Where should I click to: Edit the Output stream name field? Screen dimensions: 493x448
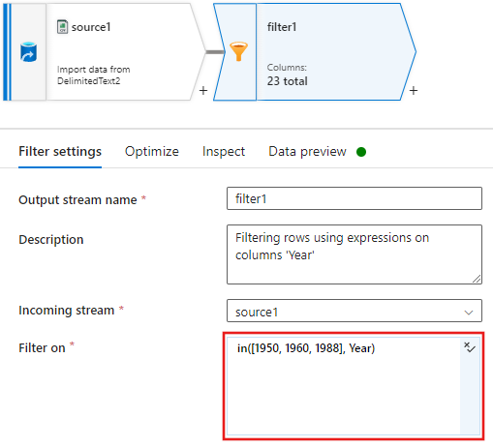coord(354,198)
